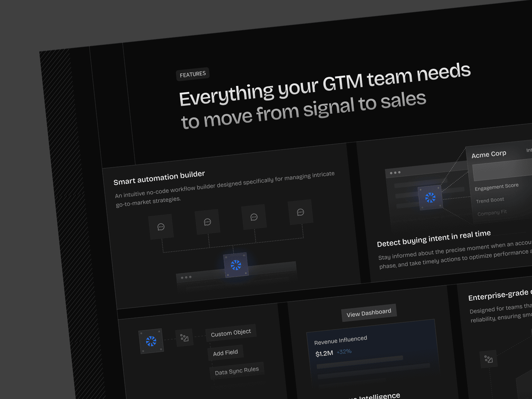Click the window dots under the automation builder chip
This screenshot has height=399, width=532.
click(x=186, y=277)
